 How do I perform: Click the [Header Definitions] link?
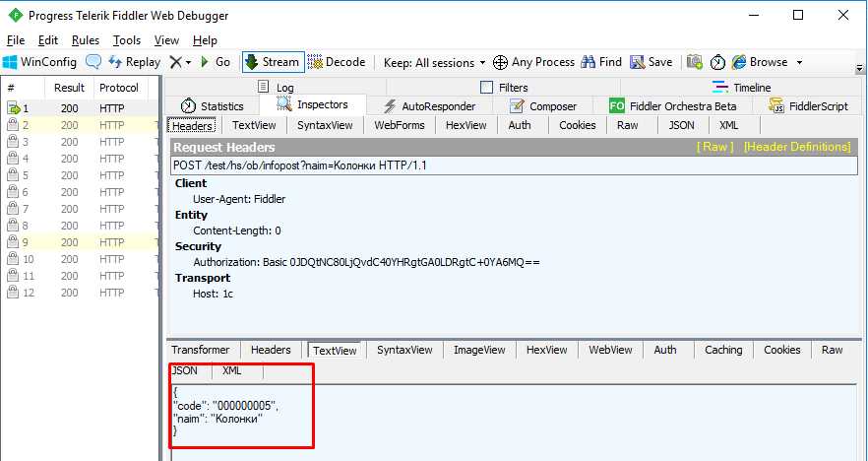(x=797, y=147)
